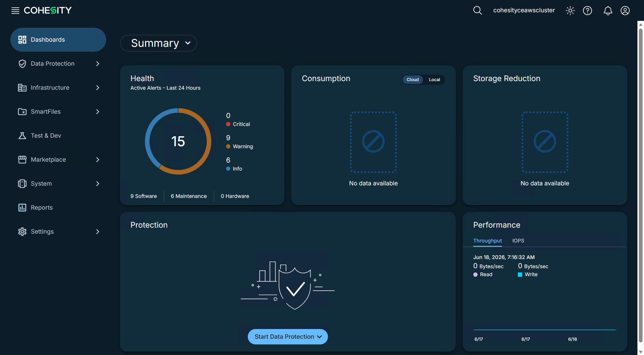
Task: Open the 6 Maintenance alerts link
Action: tap(189, 196)
